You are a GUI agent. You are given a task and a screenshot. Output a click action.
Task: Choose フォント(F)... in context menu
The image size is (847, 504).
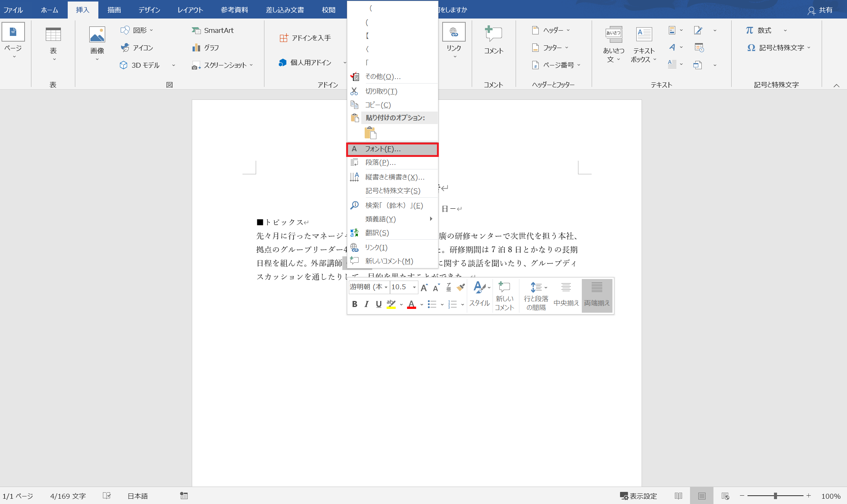392,149
